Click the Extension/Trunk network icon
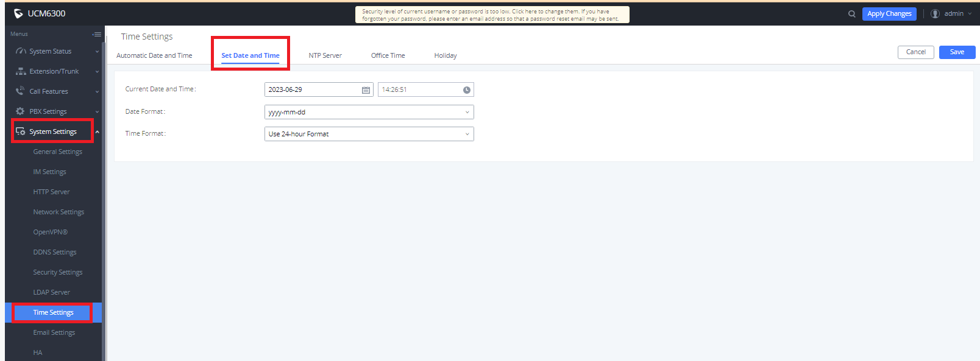The width and height of the screenshot is (980, 361). point(21,71)
